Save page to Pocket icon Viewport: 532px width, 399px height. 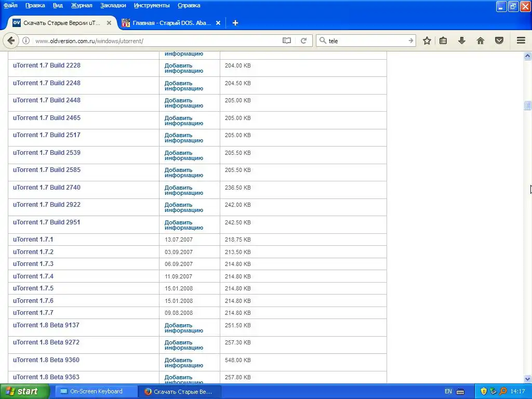point(499,41)
